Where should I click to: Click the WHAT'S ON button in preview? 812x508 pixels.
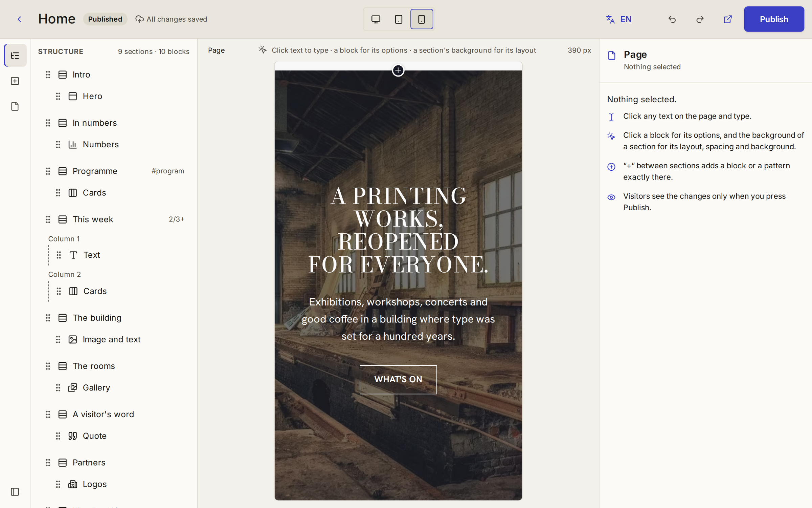[x=398, y=380]
